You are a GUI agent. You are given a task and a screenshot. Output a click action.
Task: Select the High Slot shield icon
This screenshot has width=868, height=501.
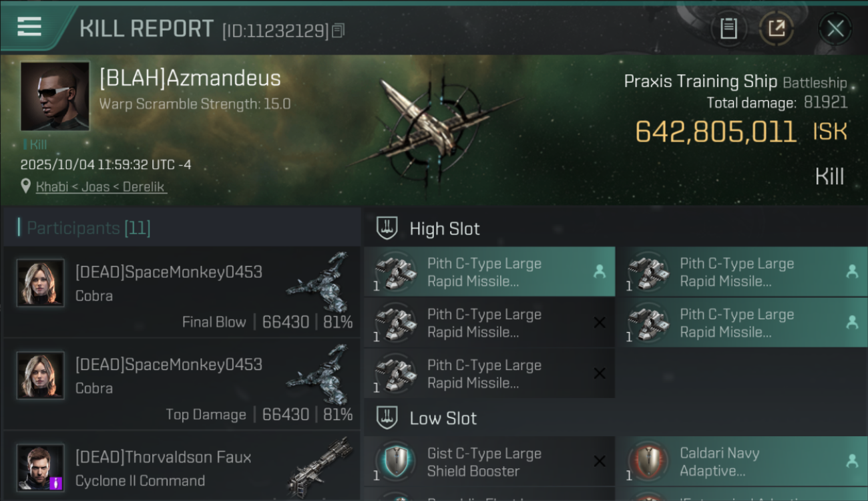[x=387, y=228]
